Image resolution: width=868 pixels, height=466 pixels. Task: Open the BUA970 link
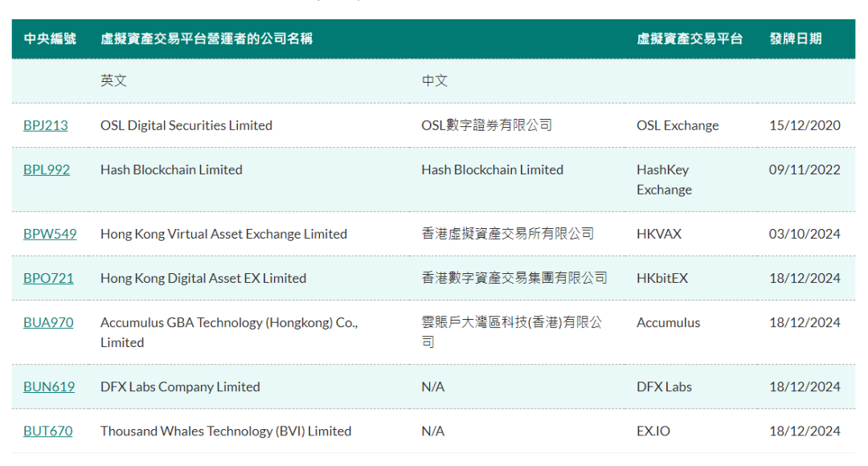48,322
